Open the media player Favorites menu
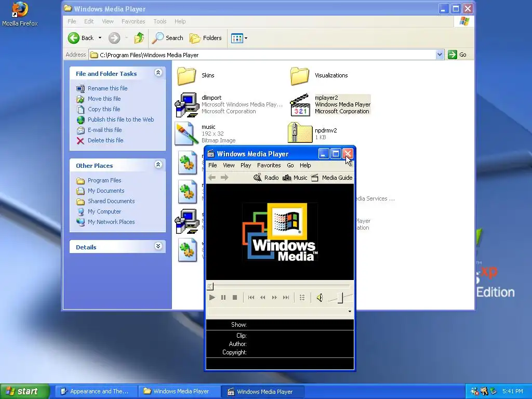This screenshot has height=399, width=532. tap(269, 165)
